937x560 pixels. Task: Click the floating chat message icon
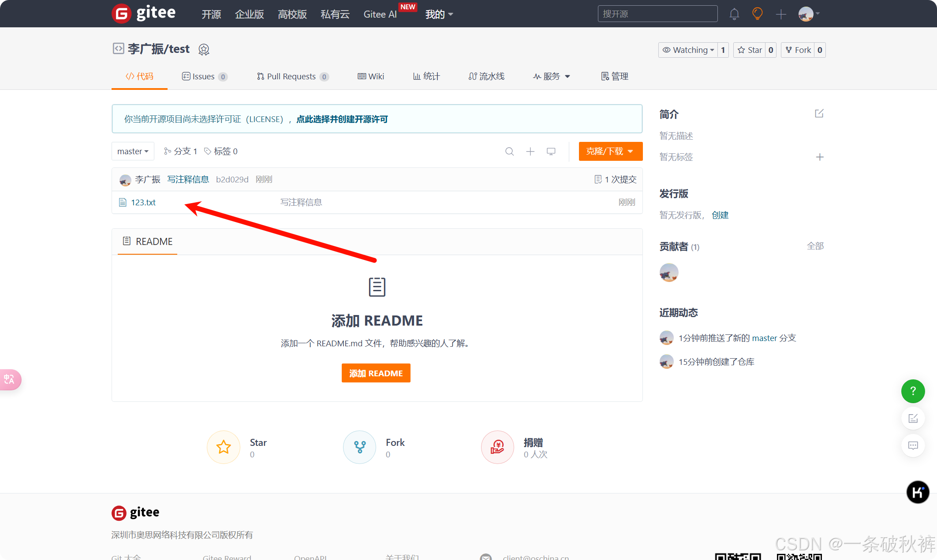[913, 445]
